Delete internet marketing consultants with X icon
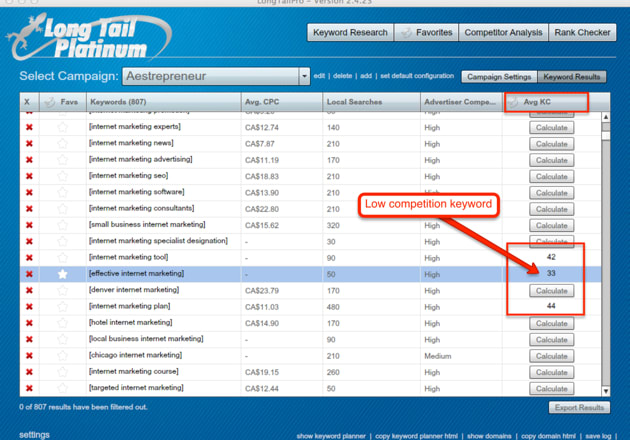 click(x=29, y=209)
